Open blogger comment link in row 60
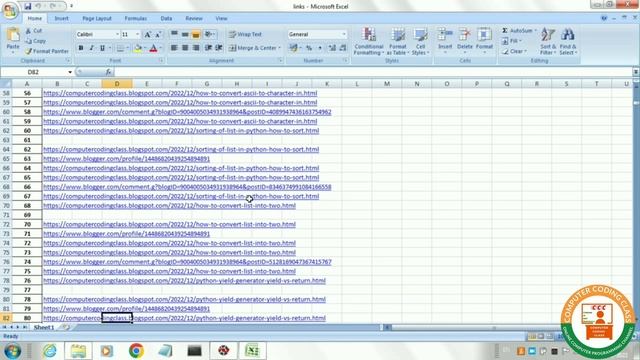Screen dimensions: 640x360 click(187, 112)
